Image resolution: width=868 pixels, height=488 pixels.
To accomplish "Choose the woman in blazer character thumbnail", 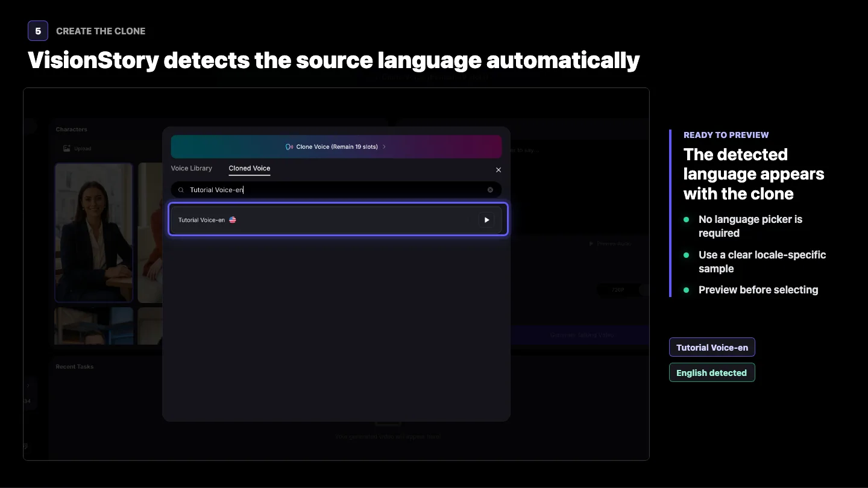I will [x=93, y=233].
